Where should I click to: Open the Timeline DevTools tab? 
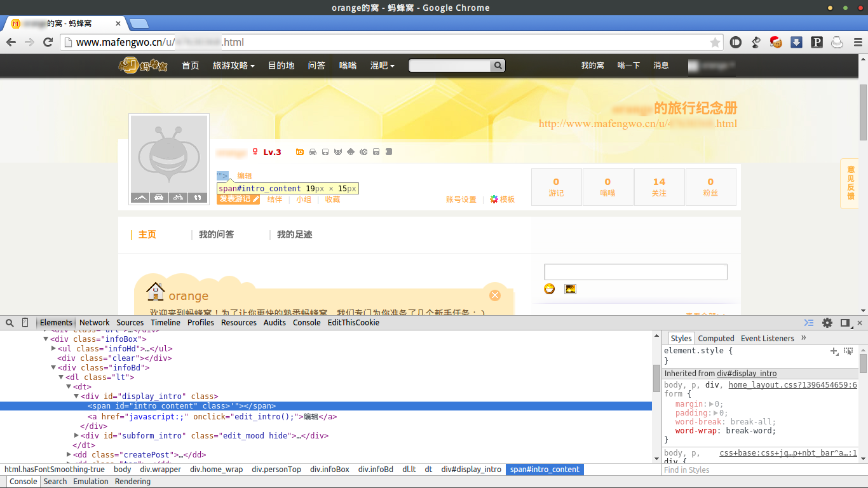165,323
